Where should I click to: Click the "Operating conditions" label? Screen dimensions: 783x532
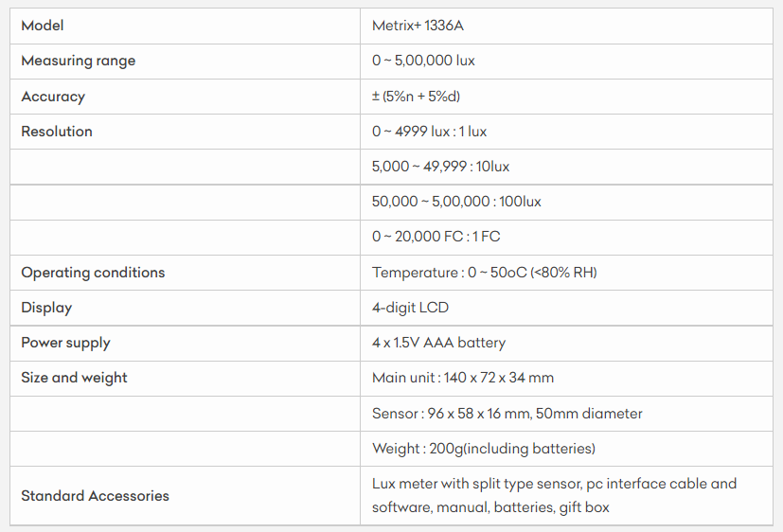coord(93,273)
